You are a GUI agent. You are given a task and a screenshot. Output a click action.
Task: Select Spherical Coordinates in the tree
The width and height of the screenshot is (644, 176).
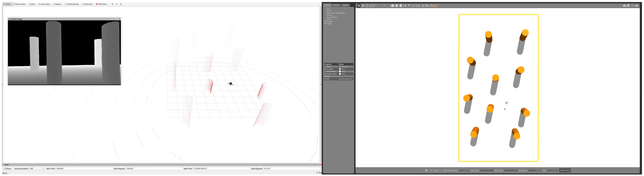coord(336,13)
